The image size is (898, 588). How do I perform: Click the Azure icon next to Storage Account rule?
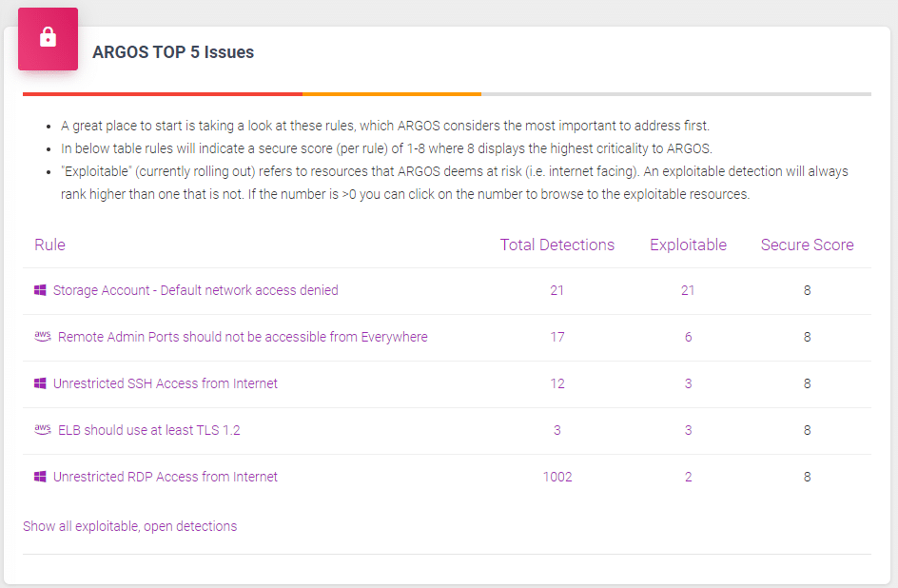(39, 289)
